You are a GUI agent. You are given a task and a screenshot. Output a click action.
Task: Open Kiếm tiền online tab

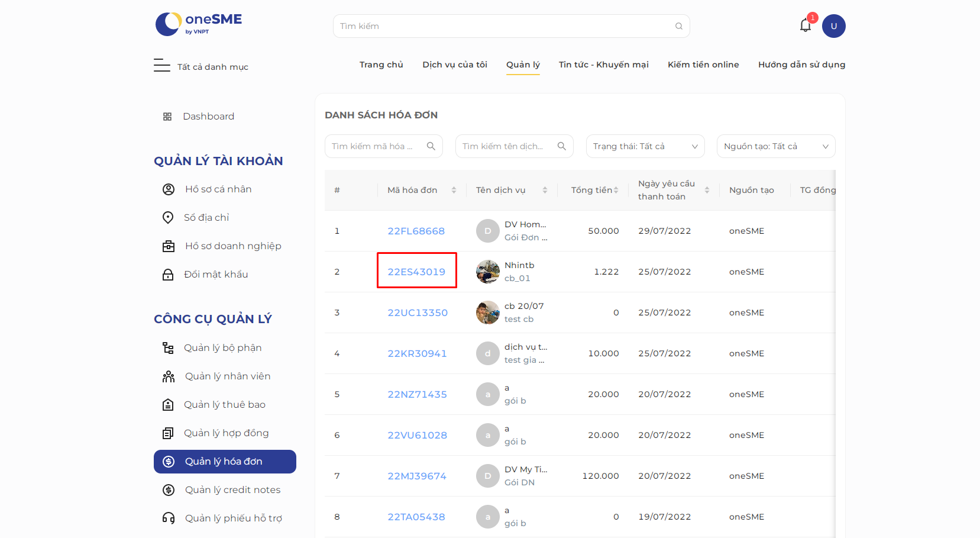tap(703, 65)
